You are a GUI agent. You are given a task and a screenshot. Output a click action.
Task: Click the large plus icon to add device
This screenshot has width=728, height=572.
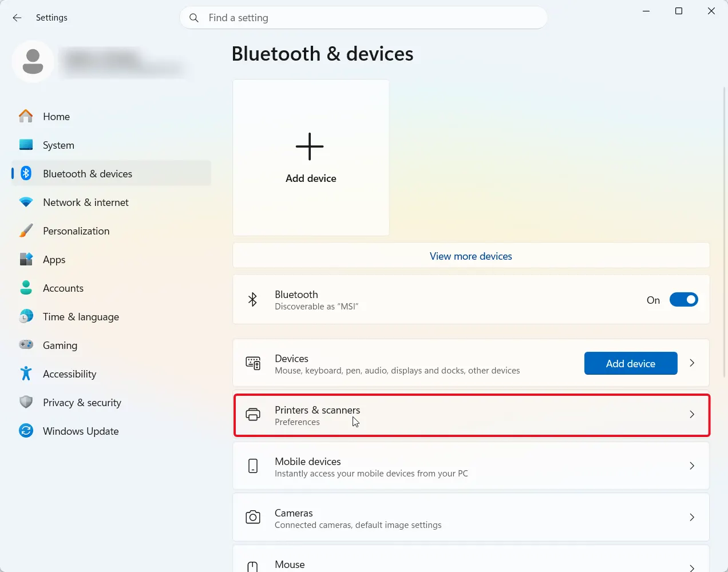tap(310, 146)
